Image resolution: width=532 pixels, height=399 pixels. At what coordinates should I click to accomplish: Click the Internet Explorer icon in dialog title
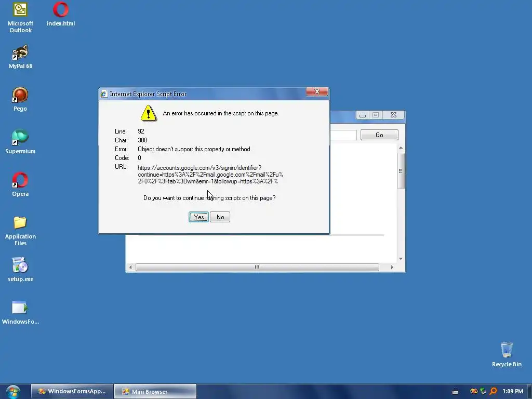tap(104, 94)
